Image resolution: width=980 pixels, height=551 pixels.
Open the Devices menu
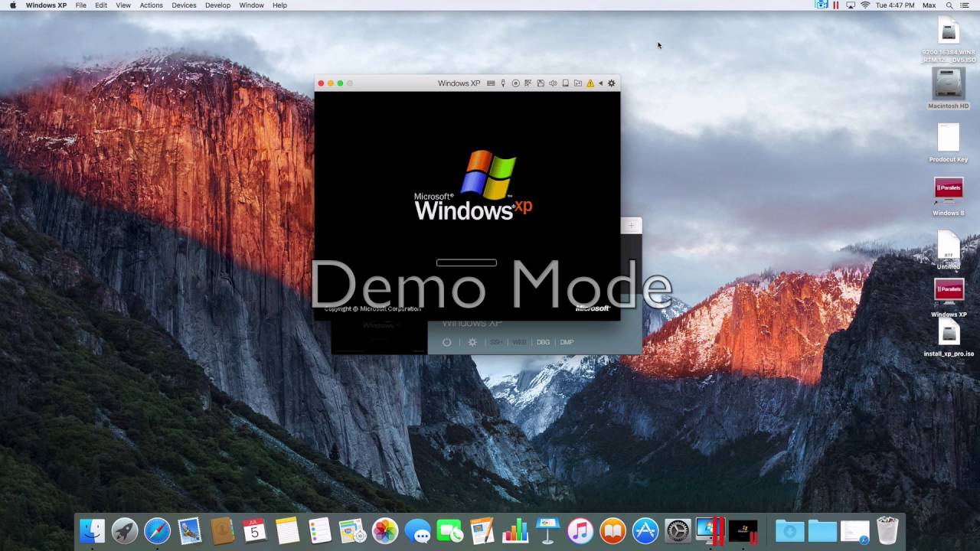184,5
